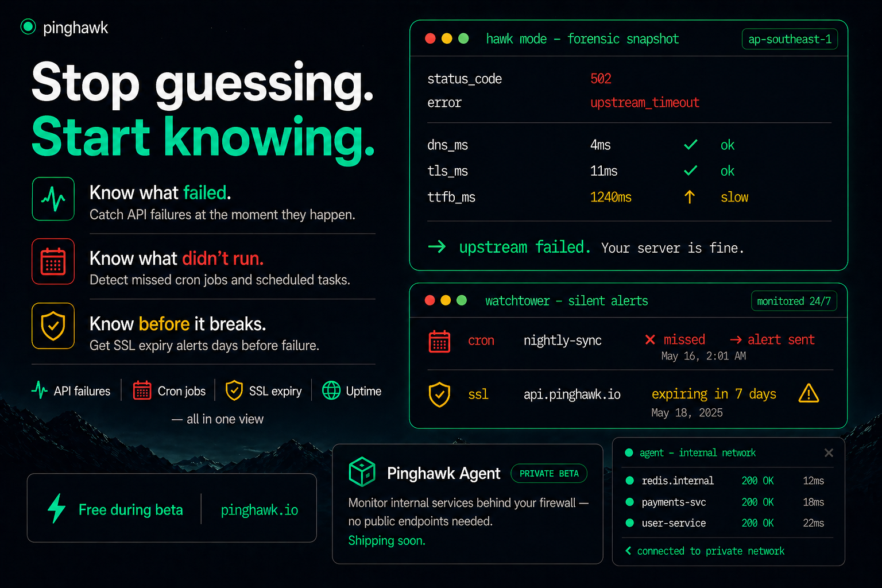
Task: Click the api.pinghawk.io domain
Action: click(x=572, y=394)
